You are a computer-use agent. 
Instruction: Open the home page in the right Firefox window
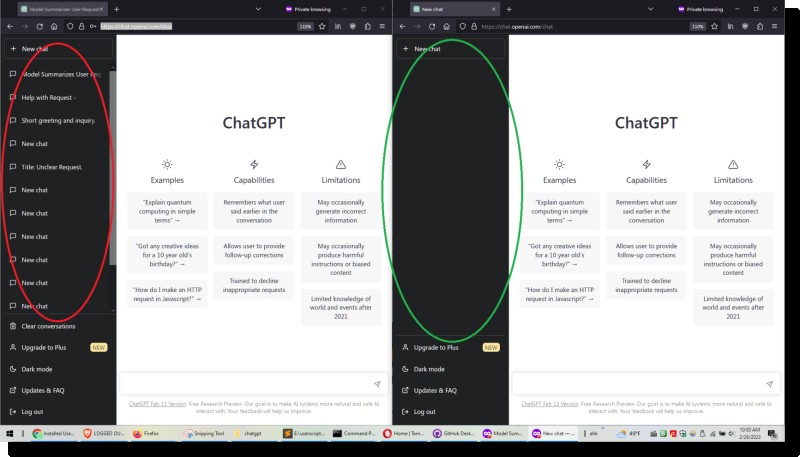tap(447, 27)
